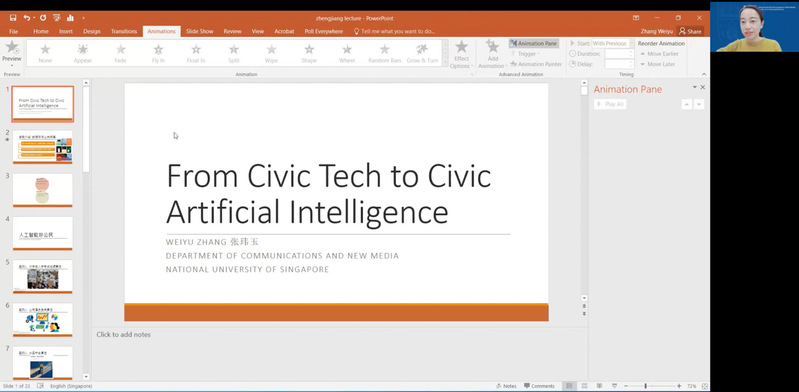799x392 pixels.
Task: Click the Add Animation star icon
Action: [x=492, y=47]
